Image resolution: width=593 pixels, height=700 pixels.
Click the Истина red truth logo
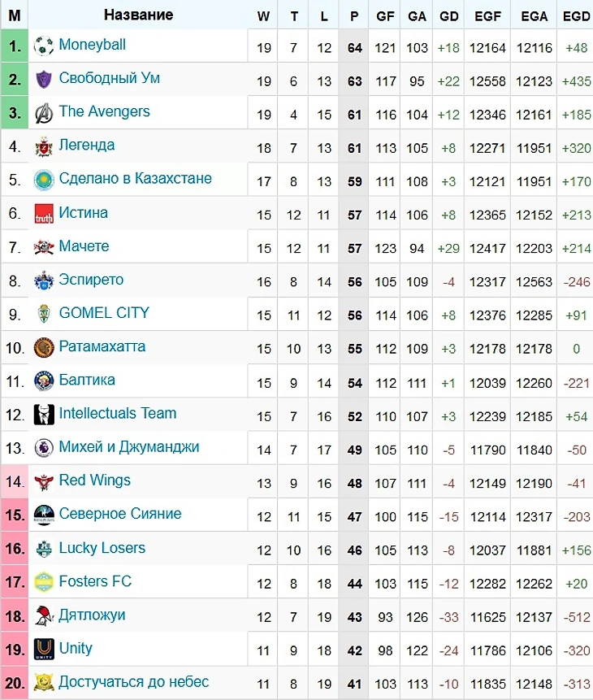coord(44,214)
